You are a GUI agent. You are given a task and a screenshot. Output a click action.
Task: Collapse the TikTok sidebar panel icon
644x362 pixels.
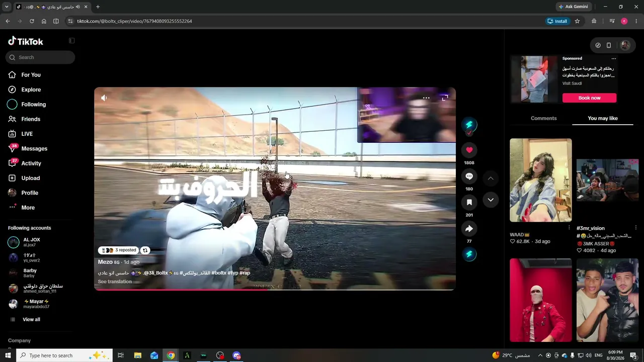pyautogui.click(x=71, y=41)
